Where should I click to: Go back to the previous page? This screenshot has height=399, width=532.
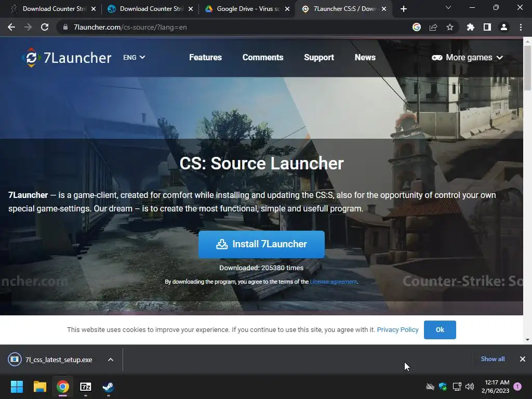11,27
